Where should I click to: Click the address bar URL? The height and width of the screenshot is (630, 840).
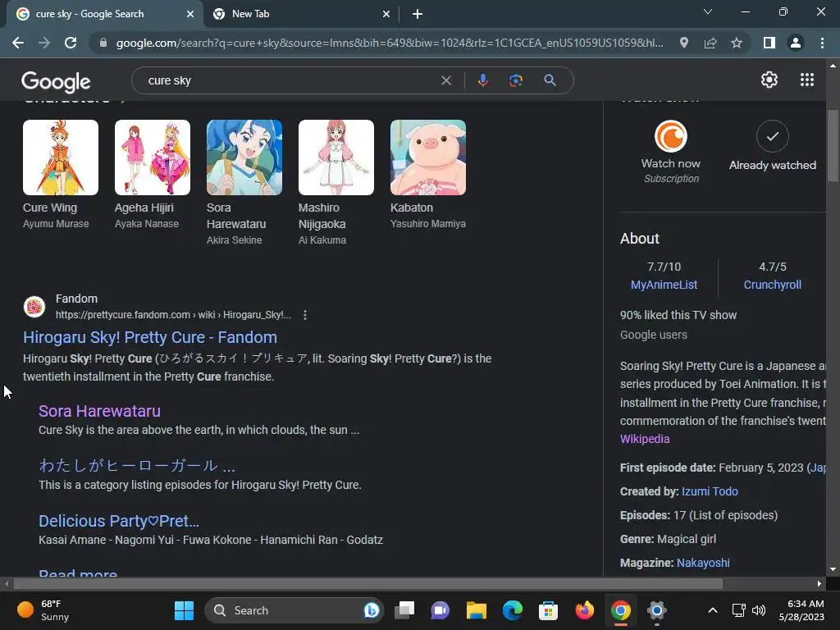pos(390,43)
